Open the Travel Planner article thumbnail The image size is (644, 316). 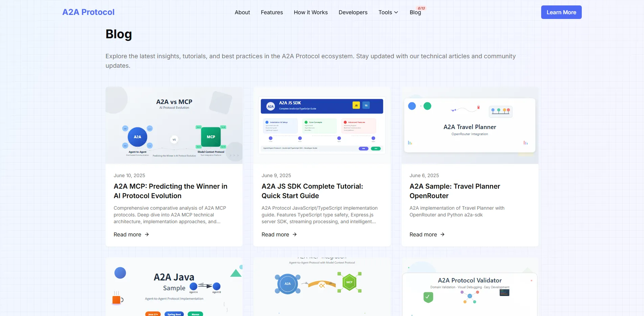click(x=469, y=125)
